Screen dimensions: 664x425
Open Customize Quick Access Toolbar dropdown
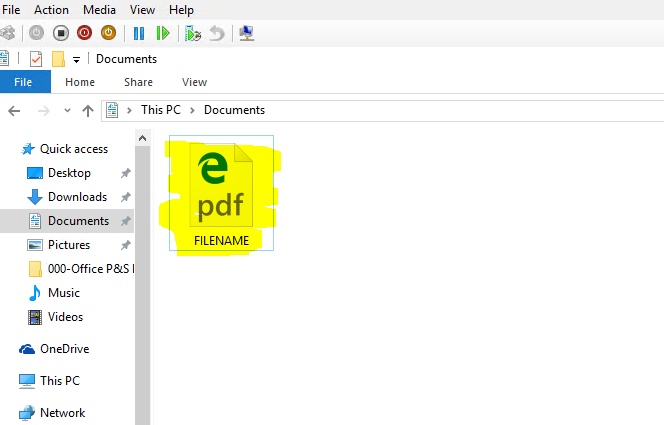(x=76, y=60)
